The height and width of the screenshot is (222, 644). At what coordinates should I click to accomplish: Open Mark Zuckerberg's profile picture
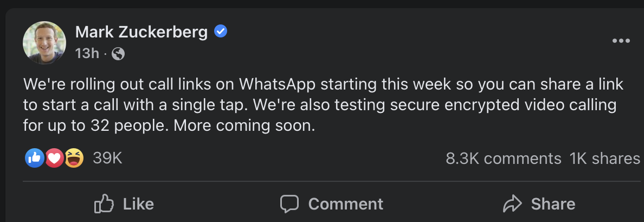44,43
